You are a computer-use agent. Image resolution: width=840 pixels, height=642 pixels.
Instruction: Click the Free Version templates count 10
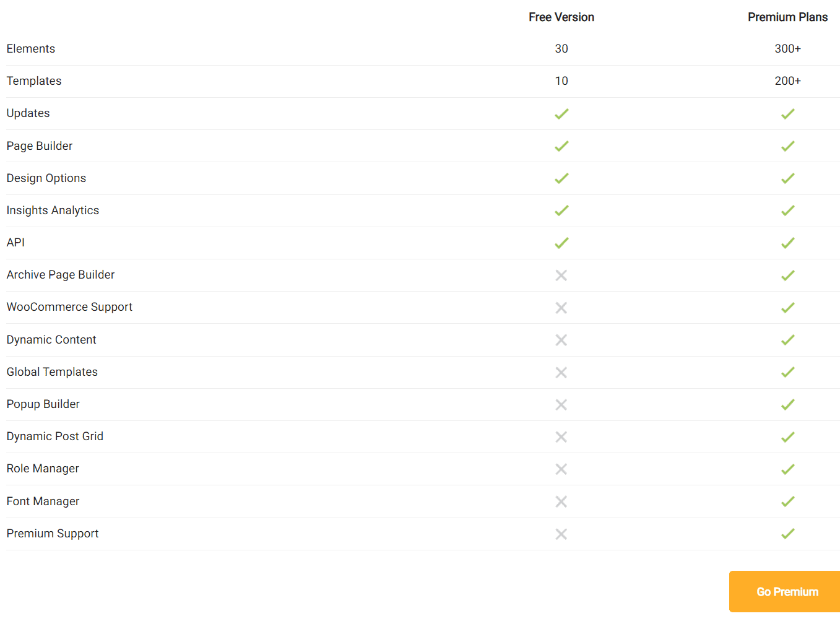[x=561, y=81]
